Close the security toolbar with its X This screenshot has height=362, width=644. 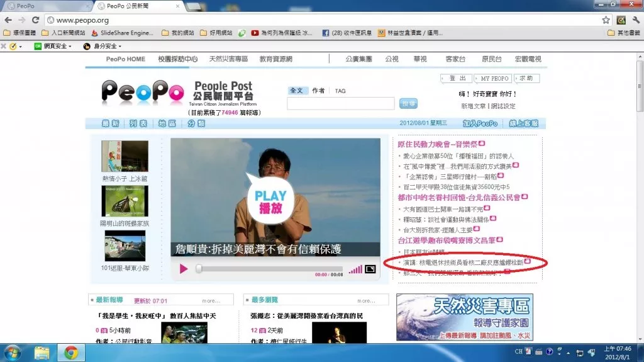[x=3, y=46]
